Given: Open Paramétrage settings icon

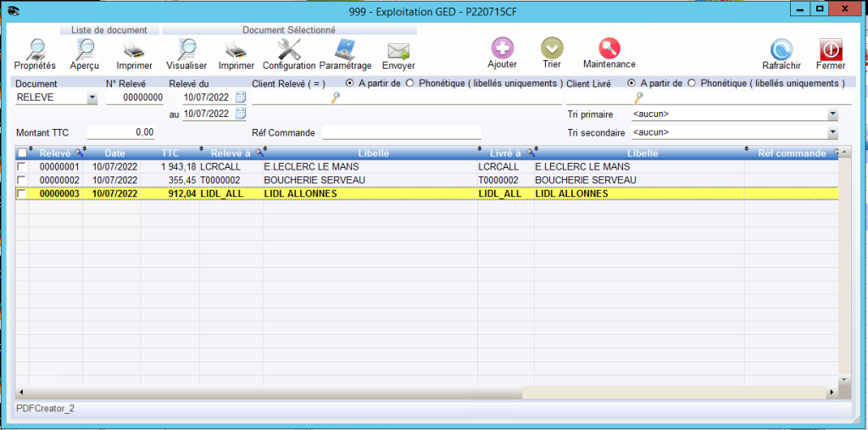Looking at the screenshot, I should 345,51.
